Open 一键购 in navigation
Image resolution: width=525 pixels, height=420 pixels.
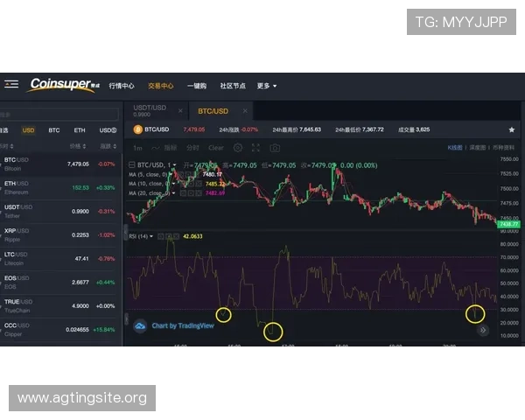point(197,86)
